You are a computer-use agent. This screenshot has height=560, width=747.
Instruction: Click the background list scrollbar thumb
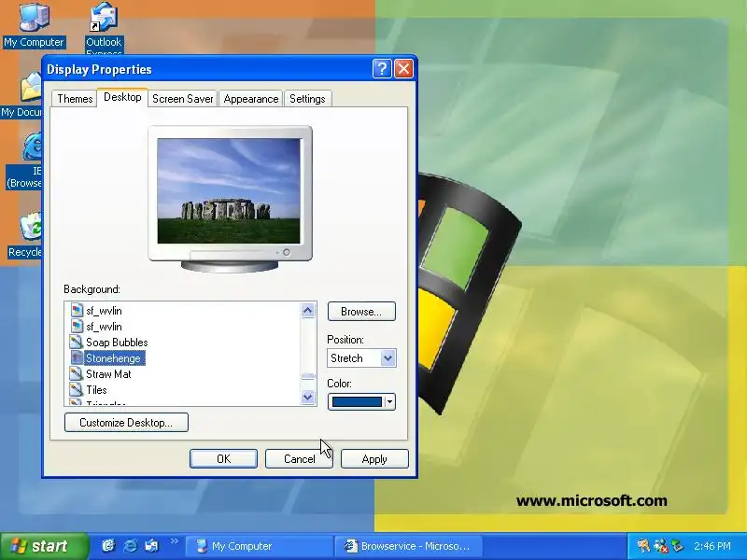308,376
